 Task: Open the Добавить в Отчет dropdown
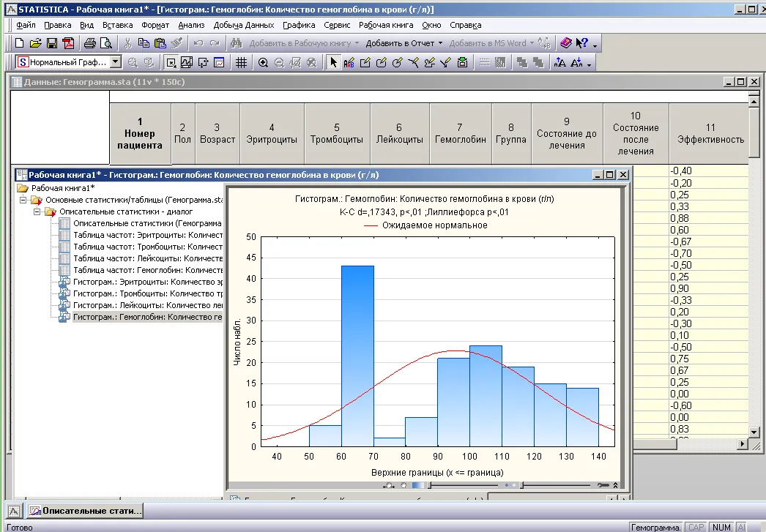pyautogui.click(x=439, y=43)
